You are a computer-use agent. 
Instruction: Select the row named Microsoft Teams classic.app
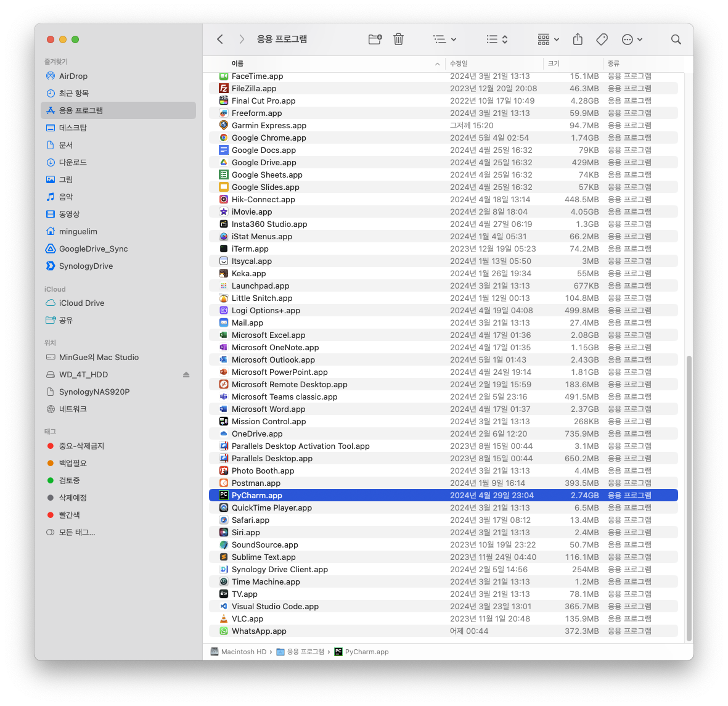click(x=443, y=396)
